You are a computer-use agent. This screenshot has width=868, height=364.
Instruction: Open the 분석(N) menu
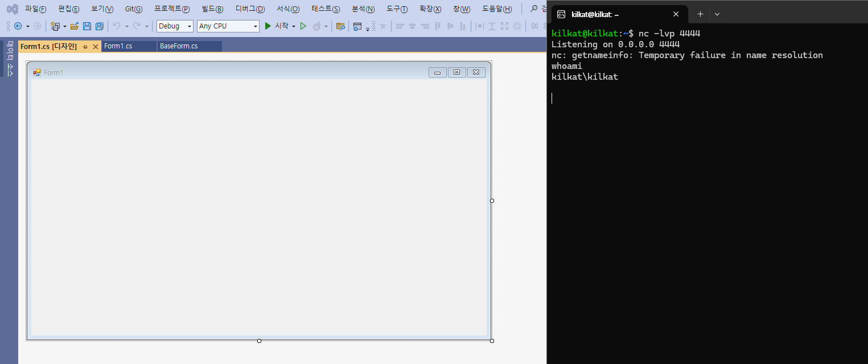(363, 9)
